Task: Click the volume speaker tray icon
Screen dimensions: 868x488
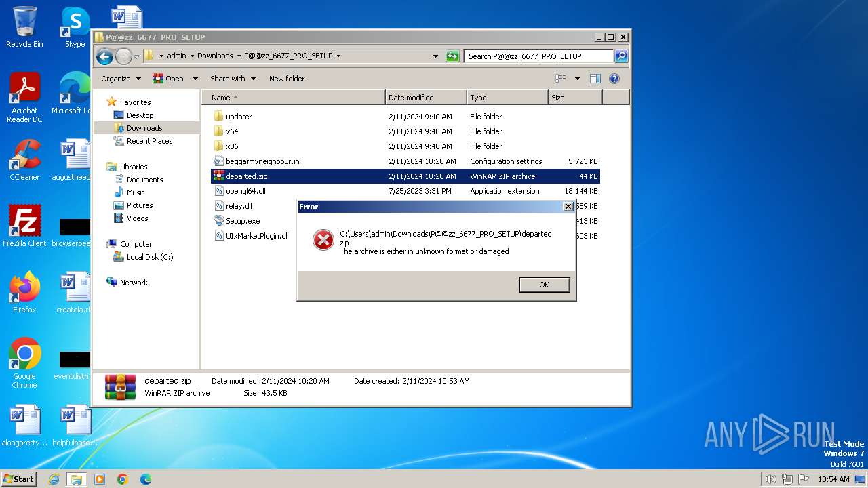Action: pos(770,479)
